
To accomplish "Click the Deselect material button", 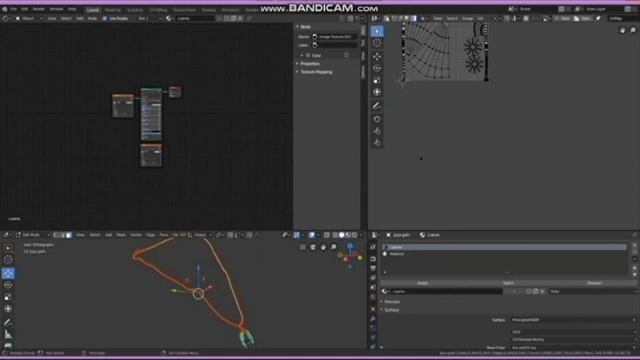I will click(x=594, y=283).
